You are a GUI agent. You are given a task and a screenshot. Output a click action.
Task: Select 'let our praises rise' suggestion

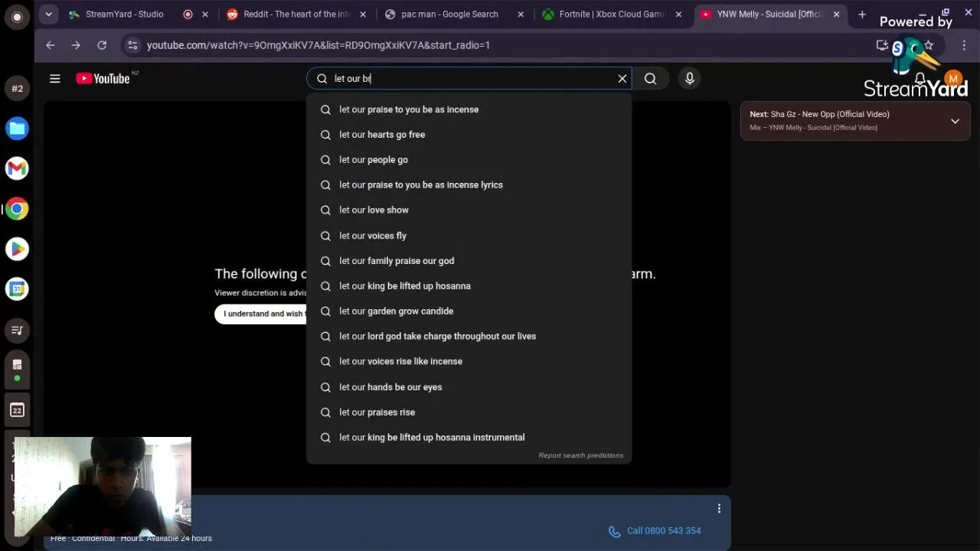[469, 412]
